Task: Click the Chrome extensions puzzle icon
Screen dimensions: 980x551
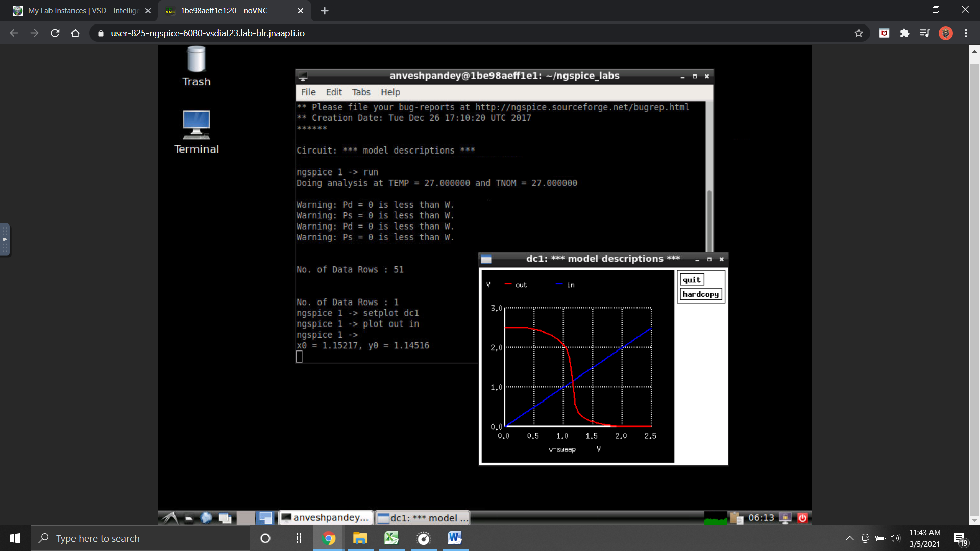Action: click(904, 33)
